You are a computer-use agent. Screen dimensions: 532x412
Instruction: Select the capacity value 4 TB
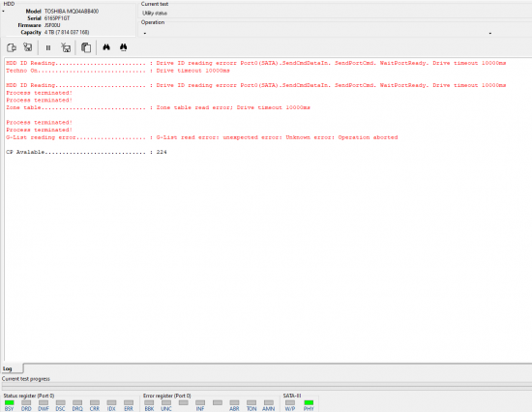pyautogui.click(x=67, y=32)
